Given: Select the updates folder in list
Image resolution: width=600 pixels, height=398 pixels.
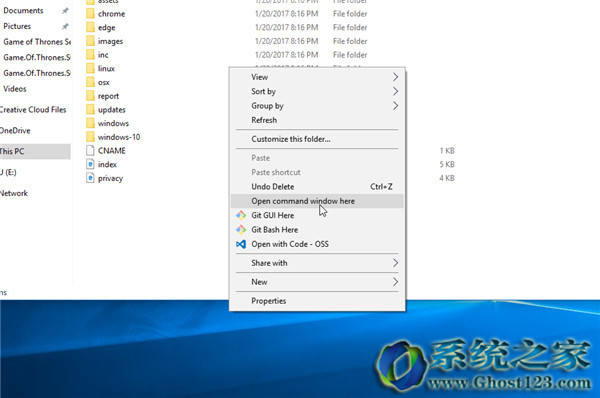Looking at the screenshot, I should [x=112, y=110].
